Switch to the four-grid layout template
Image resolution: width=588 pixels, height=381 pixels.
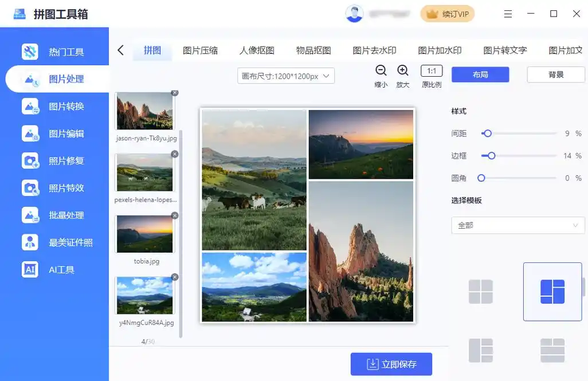click(x=480, y=292)
